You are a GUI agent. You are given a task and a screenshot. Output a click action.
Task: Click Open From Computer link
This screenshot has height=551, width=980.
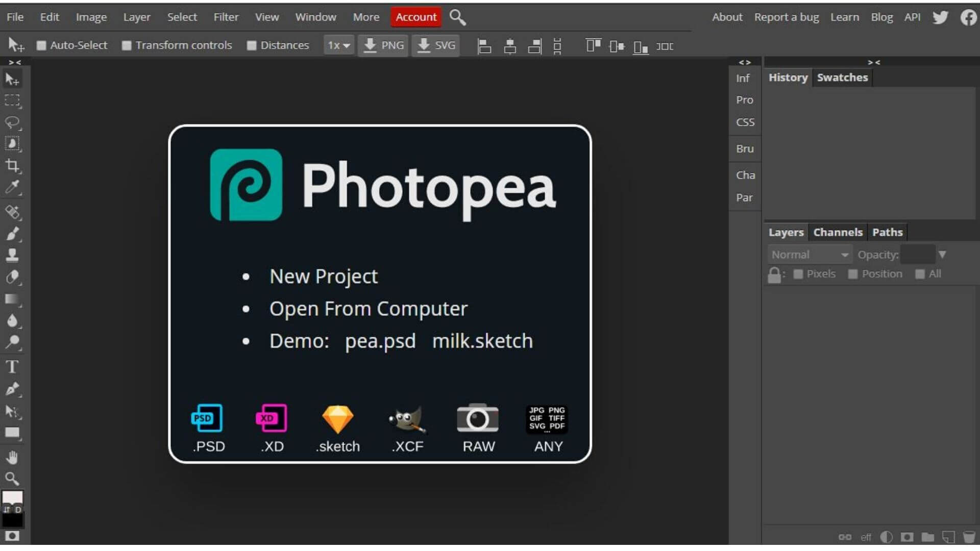[x=369, y=309]
